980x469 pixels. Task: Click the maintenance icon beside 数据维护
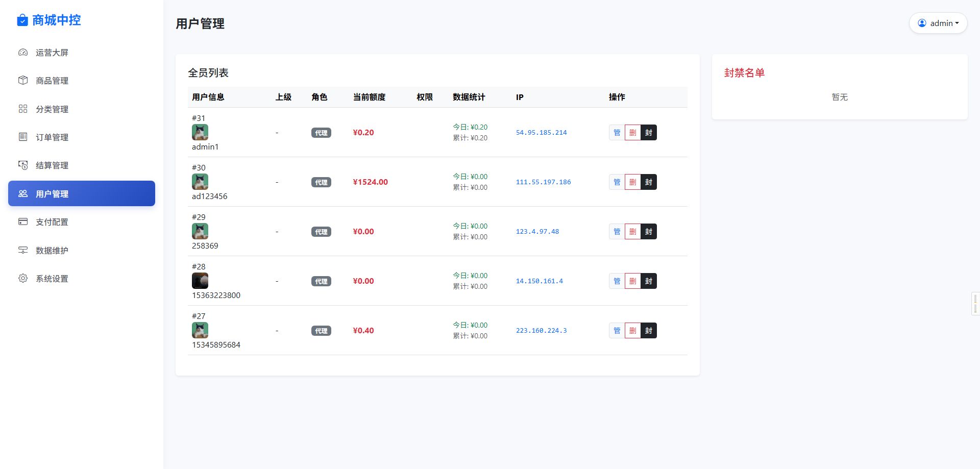[x=23, y=250]
